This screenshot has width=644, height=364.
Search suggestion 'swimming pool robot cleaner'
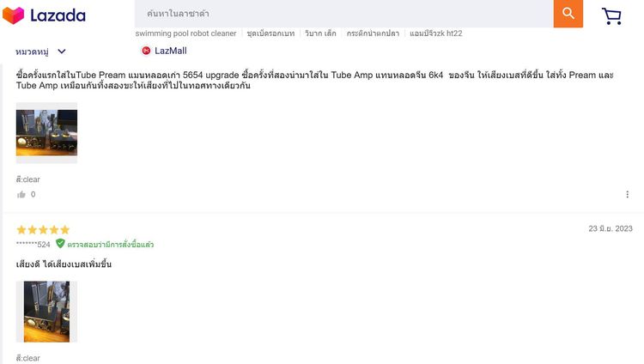point(185,33)
